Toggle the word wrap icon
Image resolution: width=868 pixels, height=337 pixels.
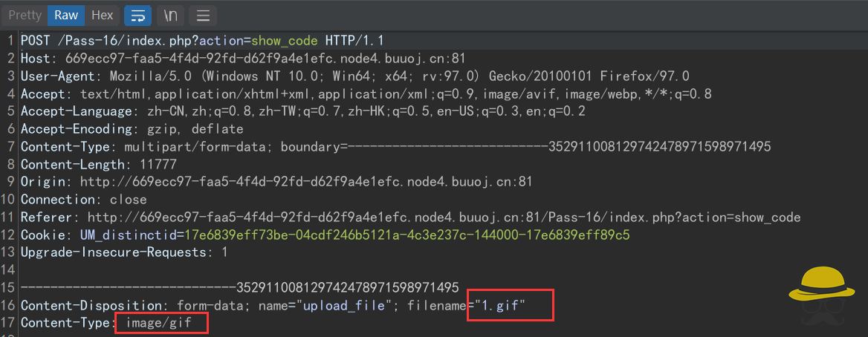[x=137, y=15]
